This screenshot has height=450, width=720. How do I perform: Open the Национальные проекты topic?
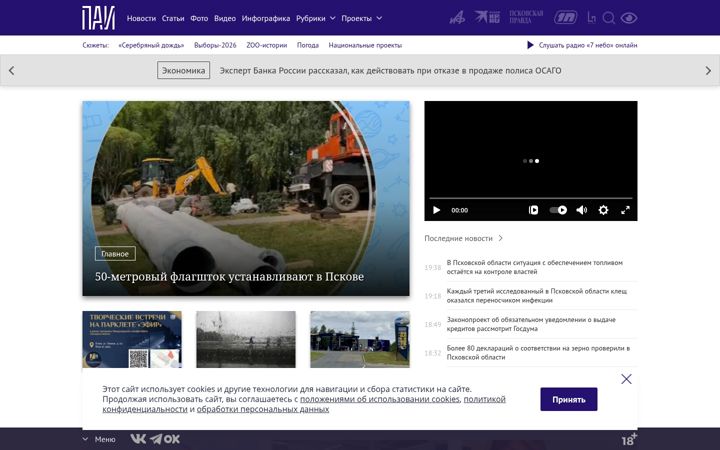point(365,45)
